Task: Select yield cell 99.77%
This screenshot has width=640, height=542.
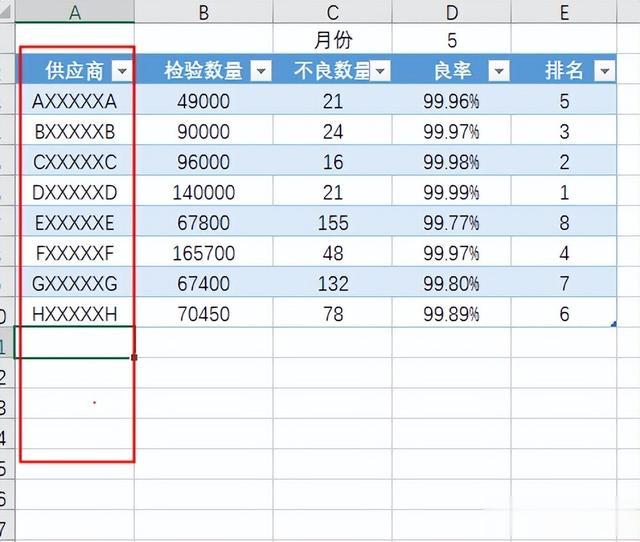Action: (451, 222)
